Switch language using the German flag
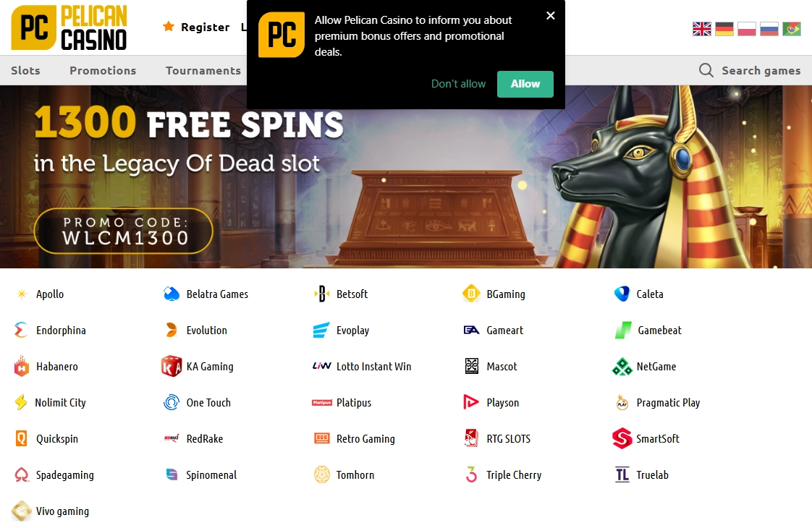 coord(724,29)
